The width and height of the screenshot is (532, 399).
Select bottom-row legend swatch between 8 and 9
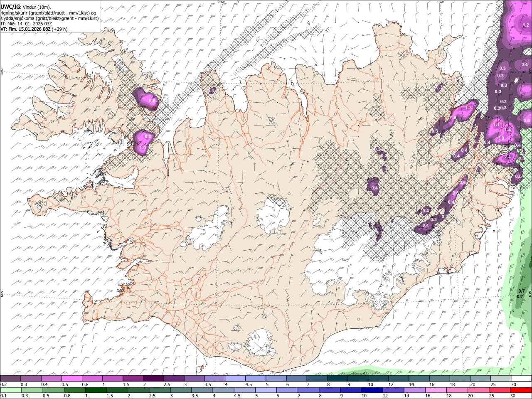[329, 390]
